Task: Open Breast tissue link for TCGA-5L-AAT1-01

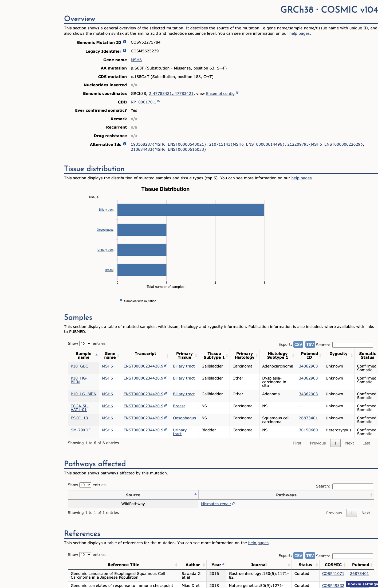Action: tap(179, 406)
